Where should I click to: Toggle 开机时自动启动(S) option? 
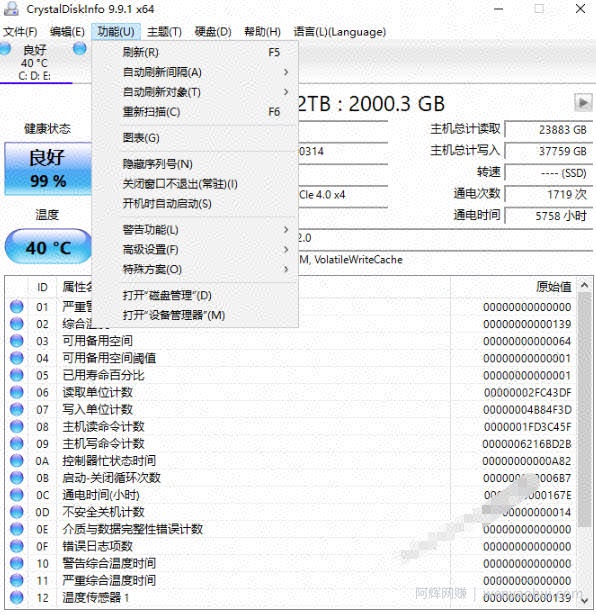(x=167, y=204)
